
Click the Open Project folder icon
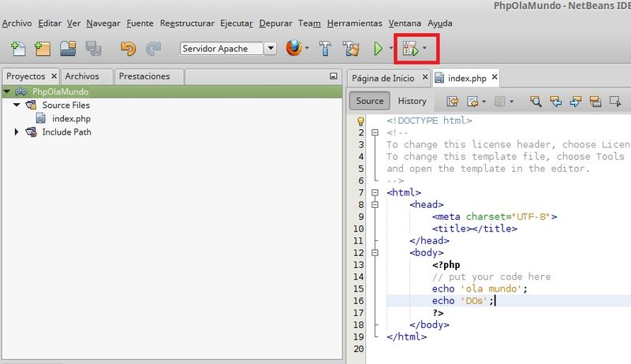coord(68,49)
